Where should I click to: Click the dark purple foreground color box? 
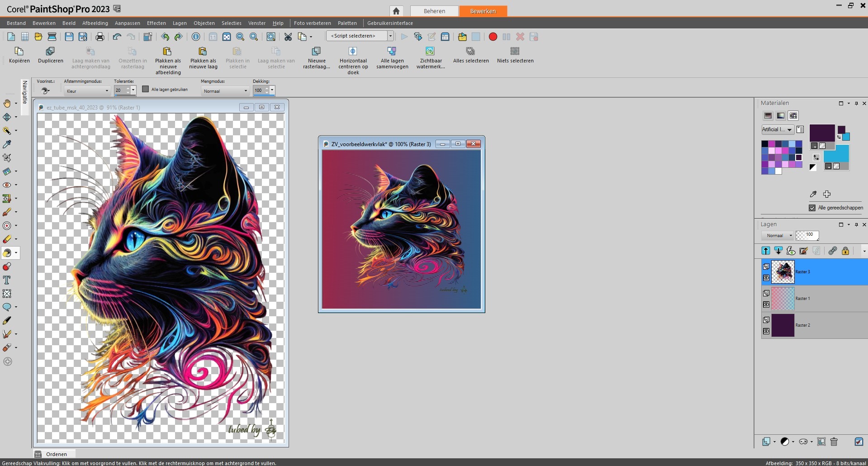pos(822,133)
